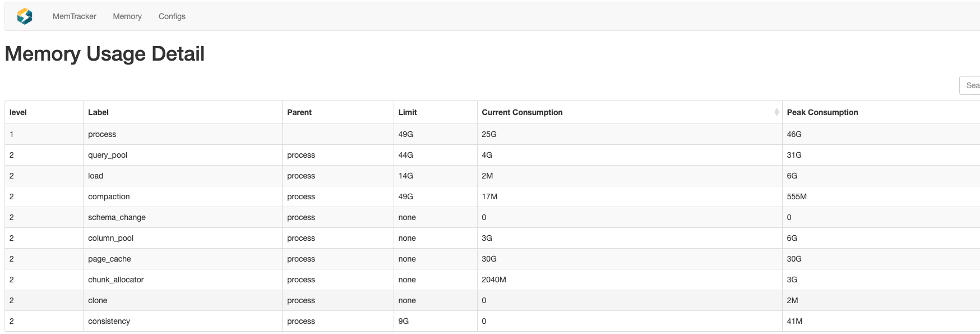Click the schema_change row label
Viewport: 980px width, 334px height.
coord(117,217)
